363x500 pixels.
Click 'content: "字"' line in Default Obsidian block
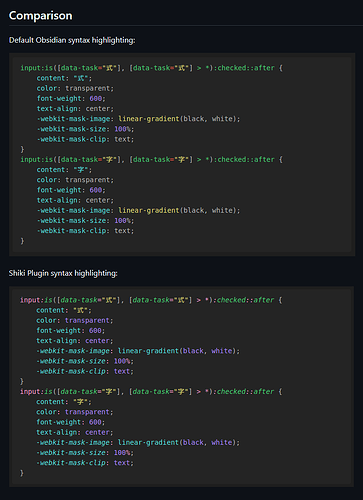[64, 170]
